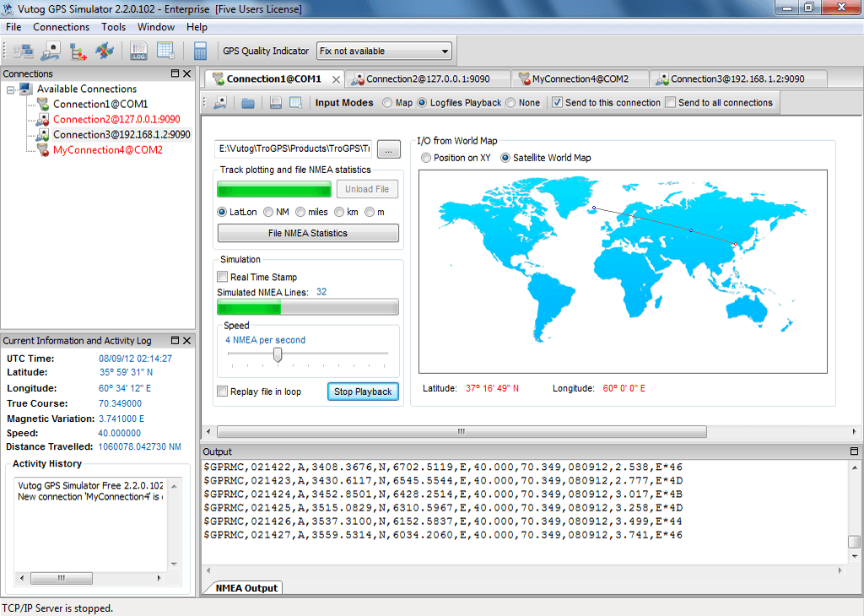
Task: Click the satellite navigation toolbar icon
Action: [x=105, y=50]
